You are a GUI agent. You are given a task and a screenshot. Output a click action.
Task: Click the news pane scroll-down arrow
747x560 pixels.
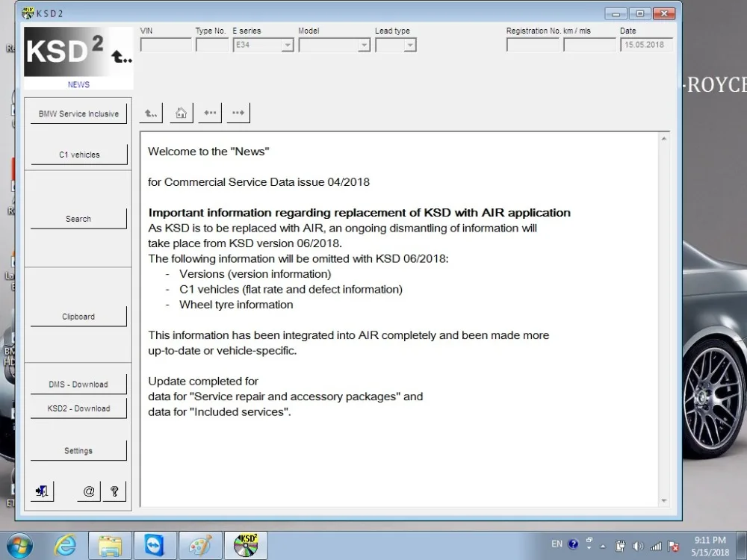click(x=663, y=501)
